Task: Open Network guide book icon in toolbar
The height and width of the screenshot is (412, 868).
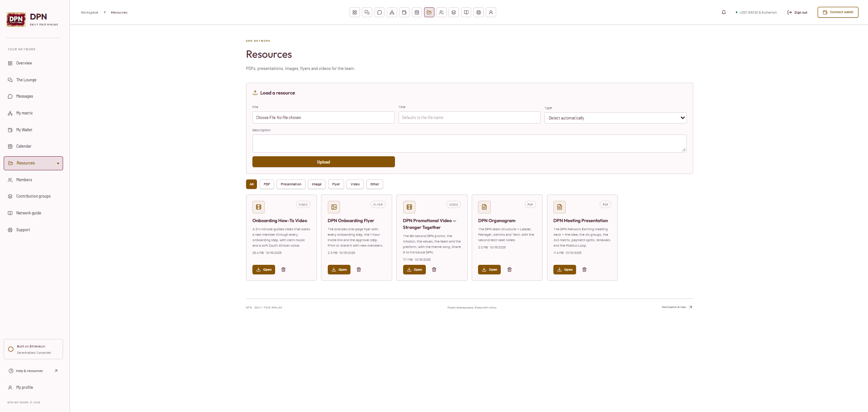Action: pyautogui.click(x=466, y=12)
